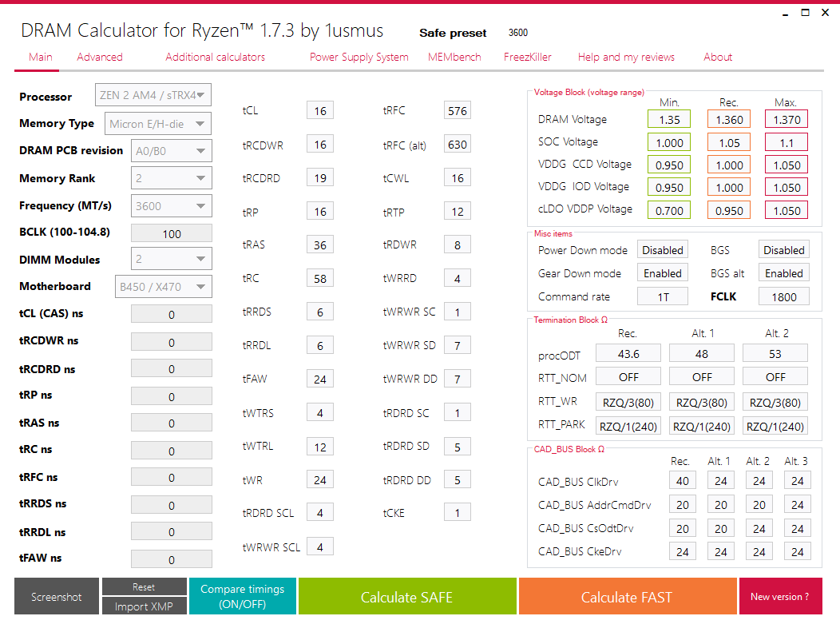Open the Motherboard dropdown
This screenshot has width=840, height=632.
coord(164,286)
